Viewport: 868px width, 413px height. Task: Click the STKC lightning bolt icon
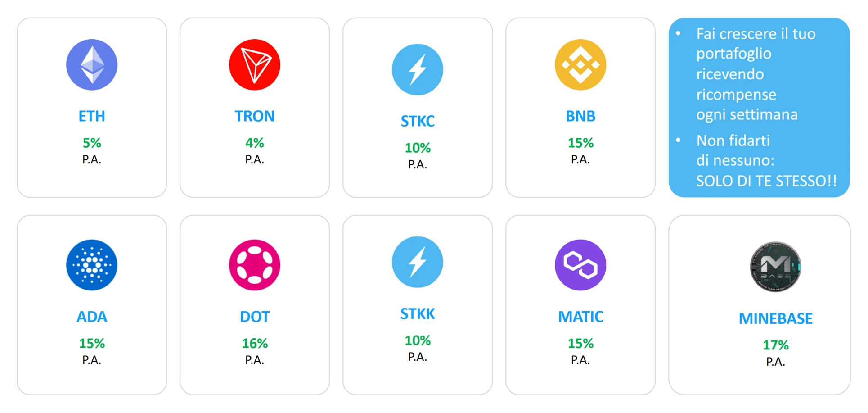tap(418, 70)
